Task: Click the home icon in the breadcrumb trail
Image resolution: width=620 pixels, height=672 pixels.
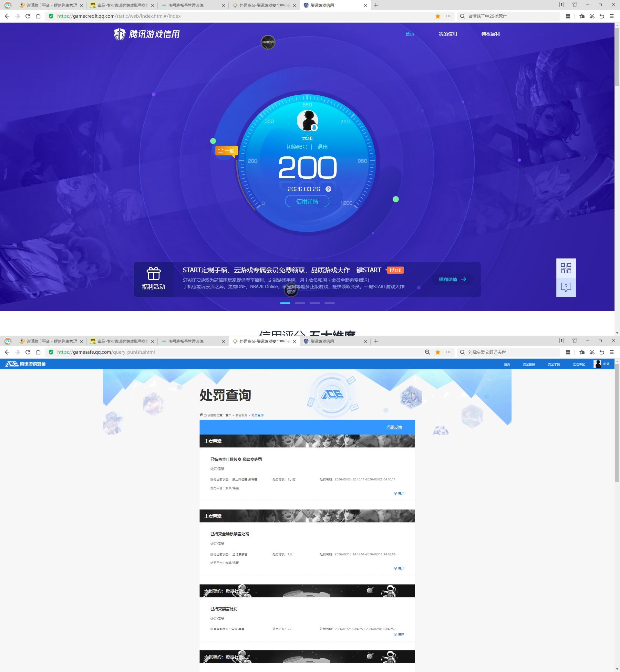Action: click(x=201, y=415)
